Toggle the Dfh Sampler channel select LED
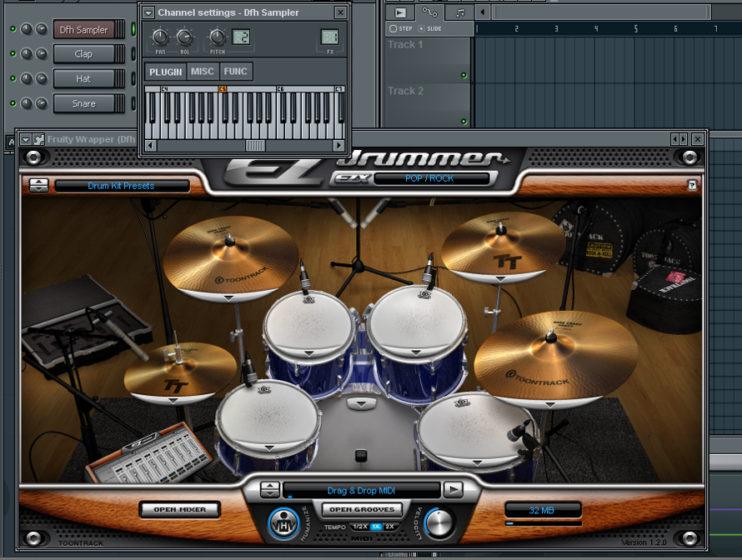This screenshot has width=742, height=560. (133, 29)
